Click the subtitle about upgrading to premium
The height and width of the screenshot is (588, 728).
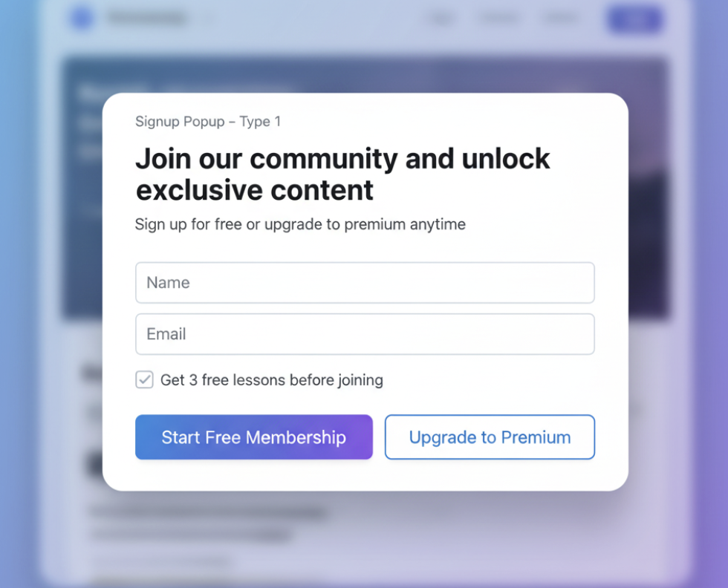click(300, 224)
